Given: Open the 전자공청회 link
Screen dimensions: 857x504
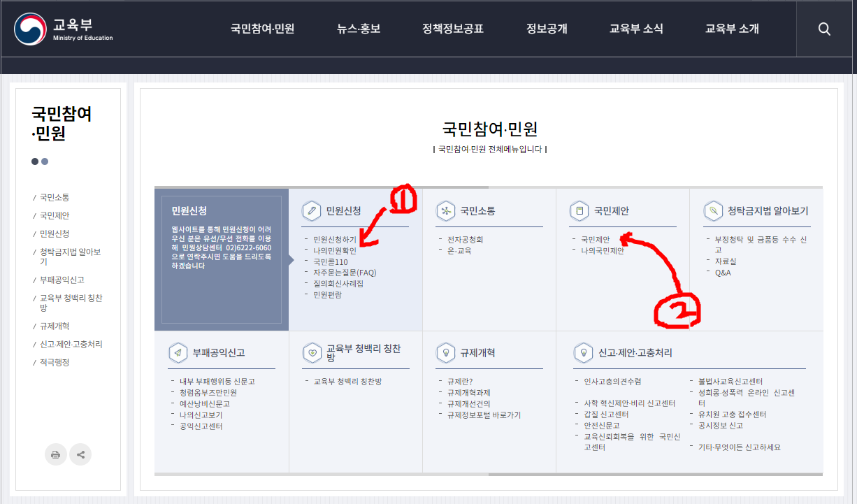Looking at the screenshot, I should click(465, 240).
